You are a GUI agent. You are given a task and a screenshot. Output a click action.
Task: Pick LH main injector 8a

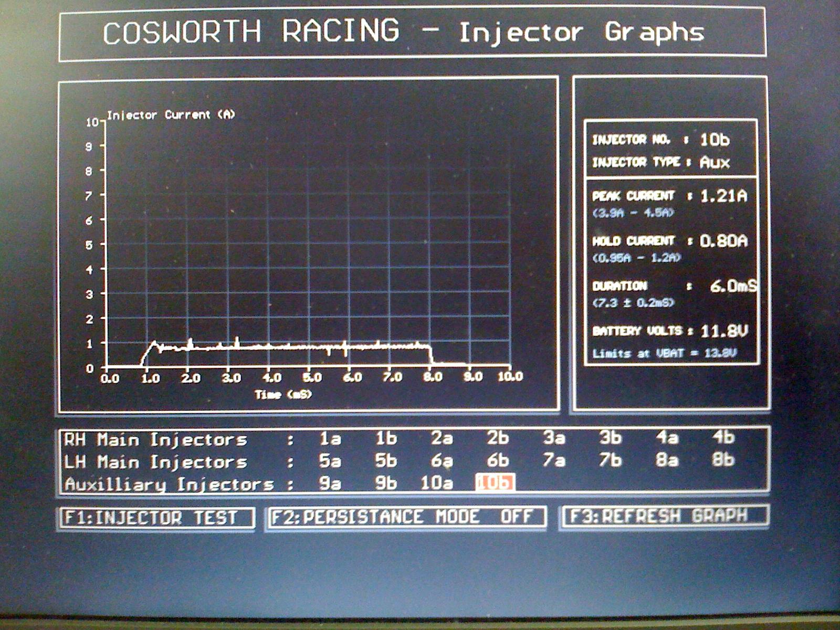click(x=667, y=460)
